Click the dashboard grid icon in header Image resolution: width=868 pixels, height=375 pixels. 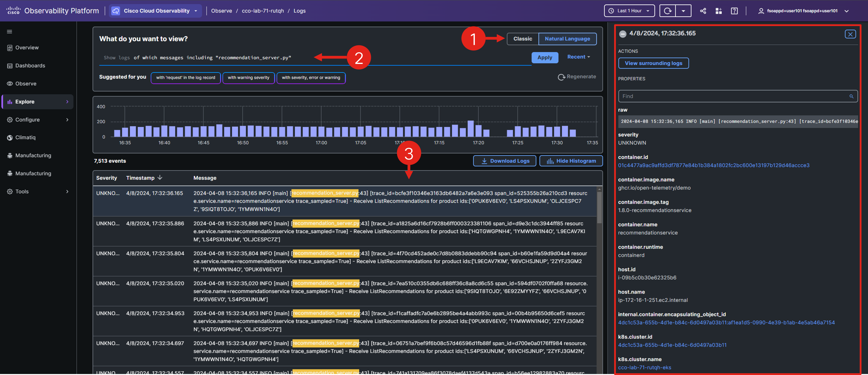[718, 11]
